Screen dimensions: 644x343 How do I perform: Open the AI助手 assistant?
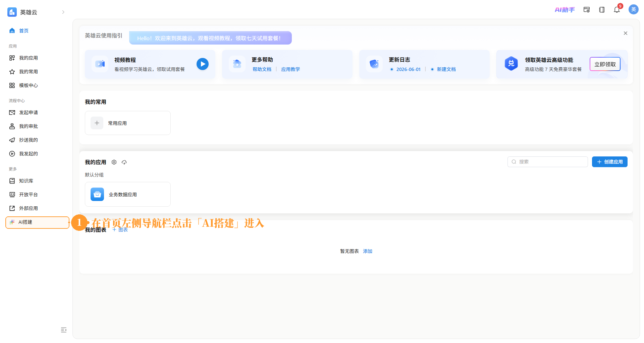565,10
